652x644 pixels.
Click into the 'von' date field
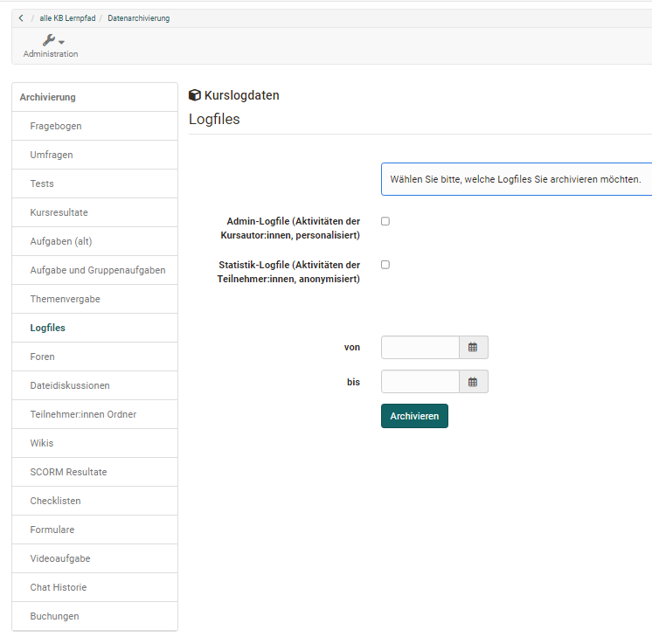click(420, 348)
